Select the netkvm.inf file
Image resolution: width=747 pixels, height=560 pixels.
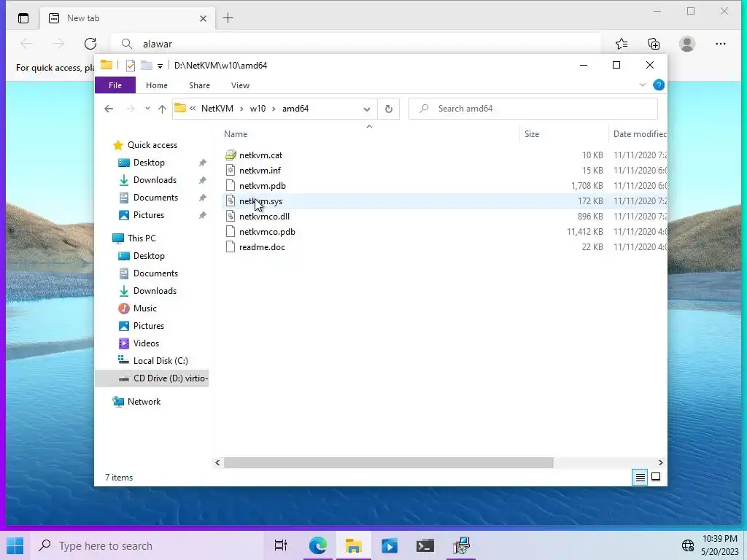pyautogui.click(x=260, y=170)
